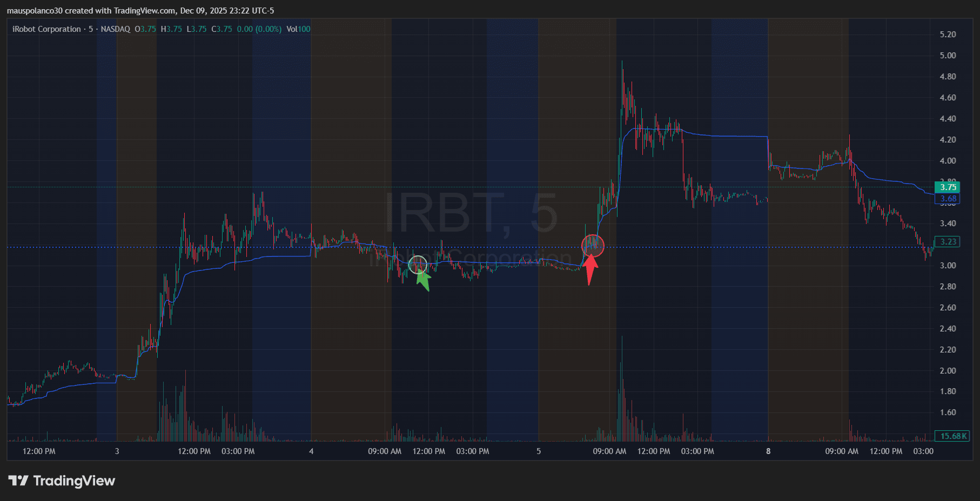Click date label 3 on time axis

coord(117,451)
